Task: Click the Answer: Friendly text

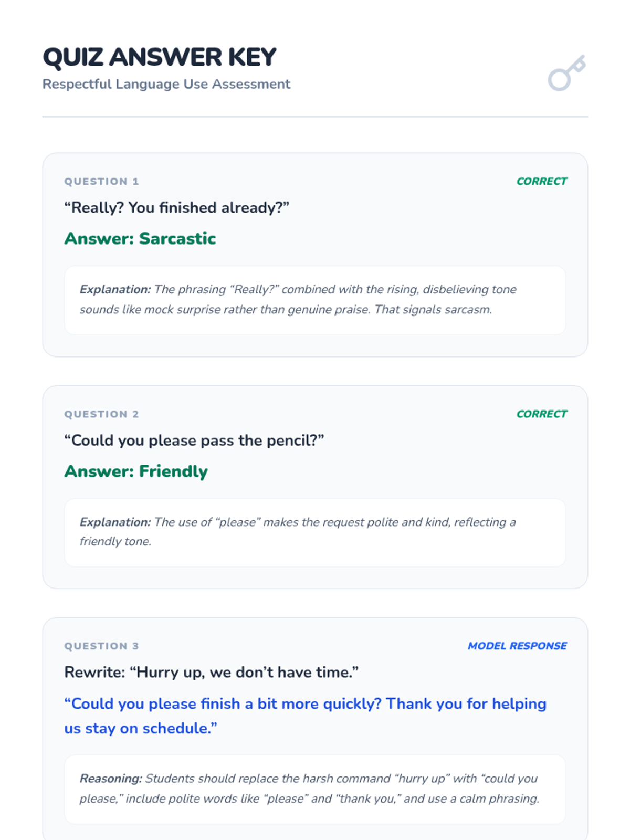Action: 136,471
